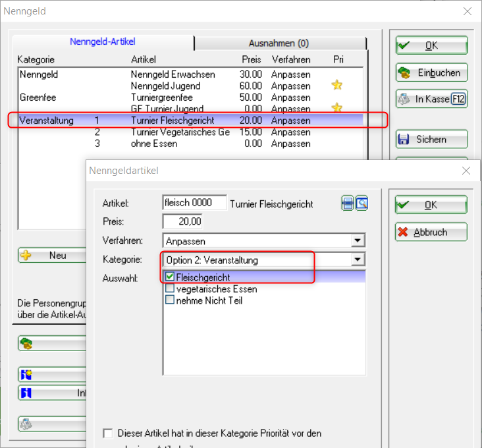Add new item with the Neu plus button
This screenshot has width=482, height=448.
tap(53, 256)
